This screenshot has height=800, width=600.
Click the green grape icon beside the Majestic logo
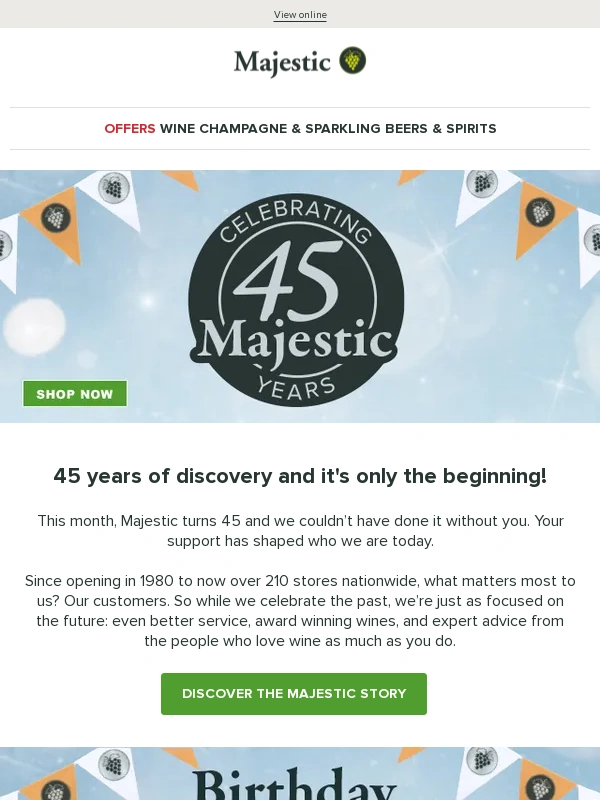tap(353, 60)
